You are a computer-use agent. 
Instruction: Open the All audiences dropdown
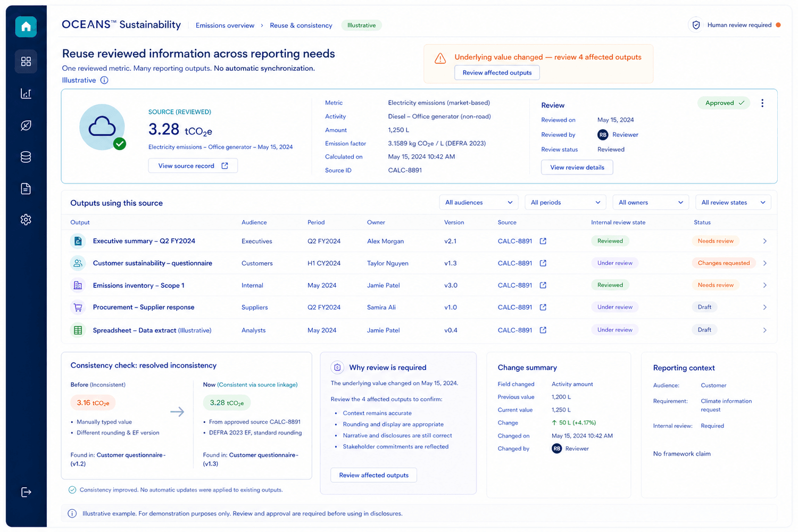(479, 202)
